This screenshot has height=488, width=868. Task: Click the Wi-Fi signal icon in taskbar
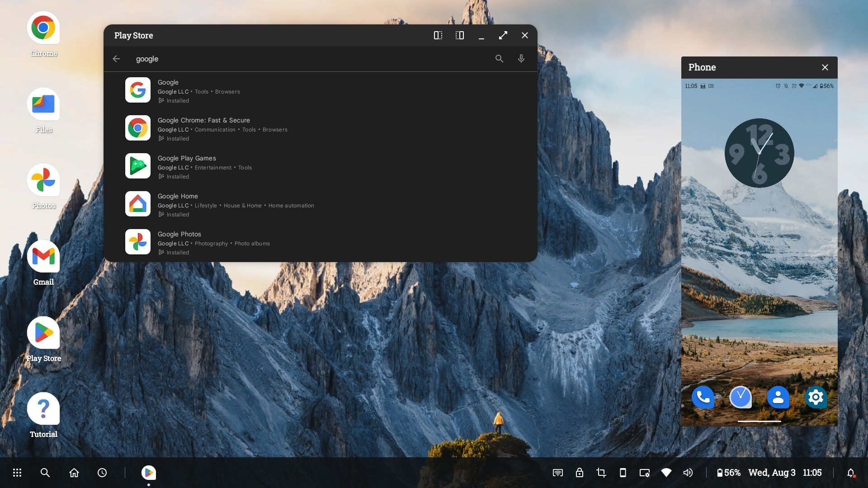(666, 473)
